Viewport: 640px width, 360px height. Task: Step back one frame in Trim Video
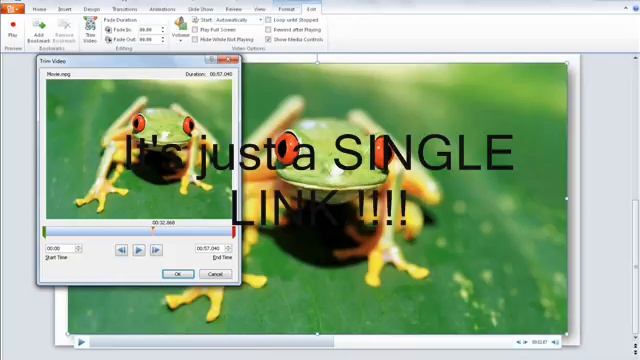[121, 250]
